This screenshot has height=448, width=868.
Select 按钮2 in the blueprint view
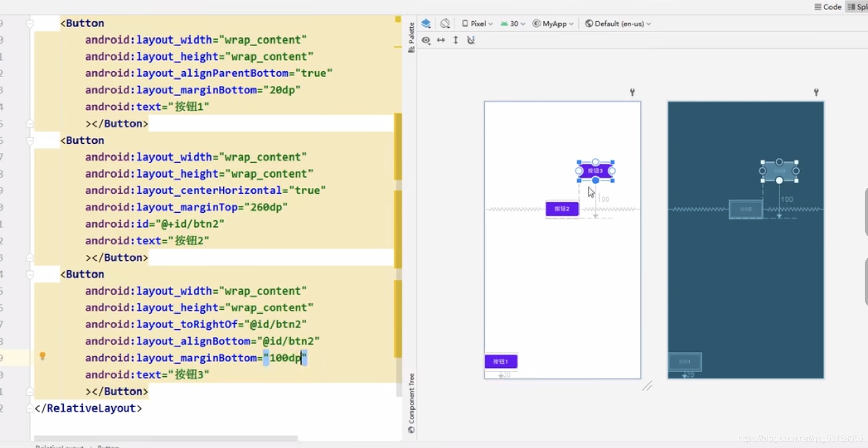tap(746, 209)
